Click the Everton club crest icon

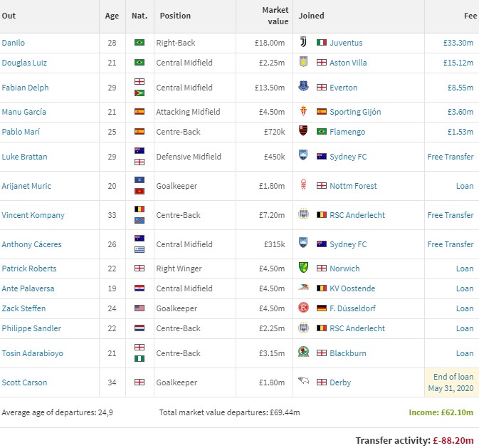(x=305, y=88)
